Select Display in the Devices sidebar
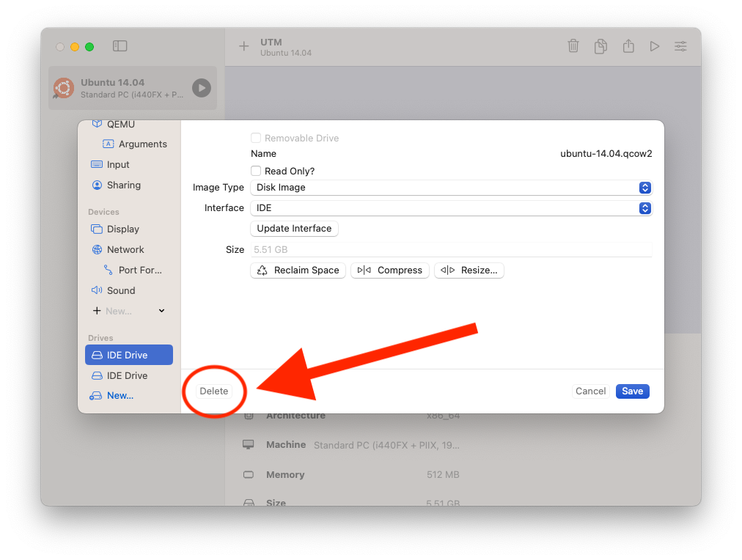742x560 pixels. pos(122,229)
